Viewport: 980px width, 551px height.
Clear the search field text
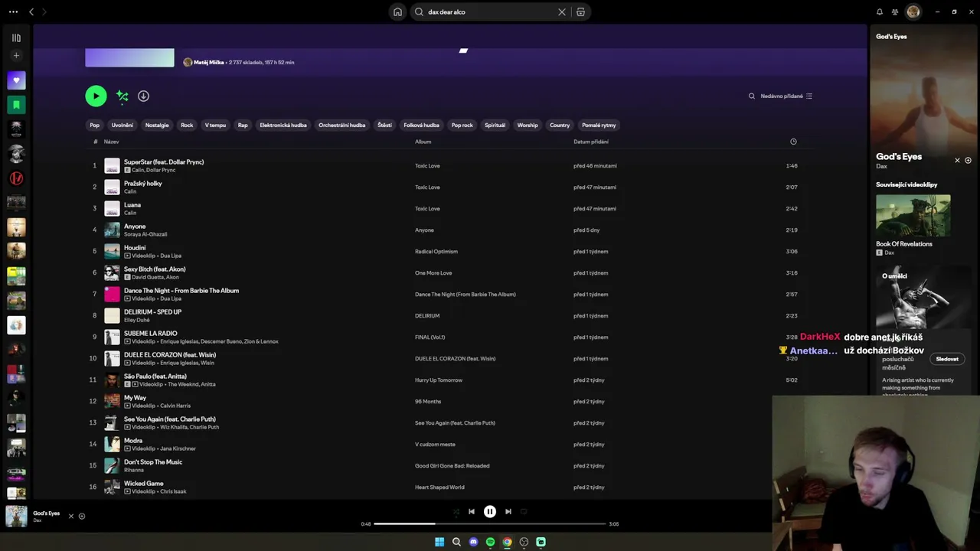[x=562, y=12]
